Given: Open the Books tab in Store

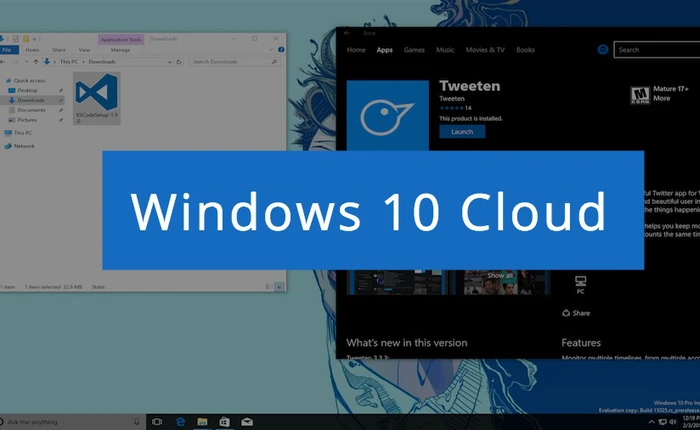Looking at the screenshot, I should pyautogui.click(x=525, y=50).
